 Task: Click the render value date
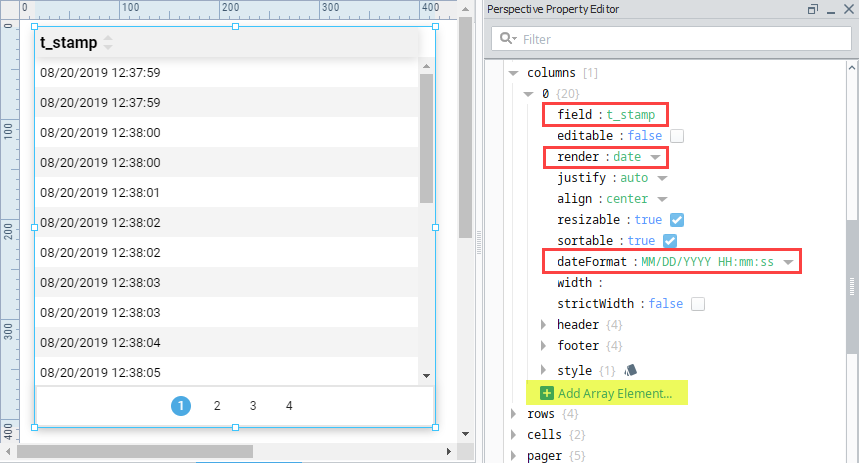[x=627, y=157]
